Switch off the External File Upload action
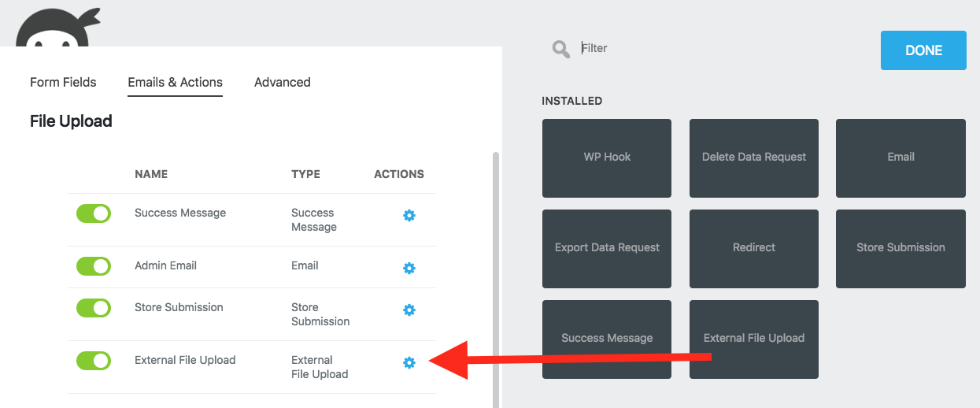This screenshot has height=408, width=980. tap(94, 361)
